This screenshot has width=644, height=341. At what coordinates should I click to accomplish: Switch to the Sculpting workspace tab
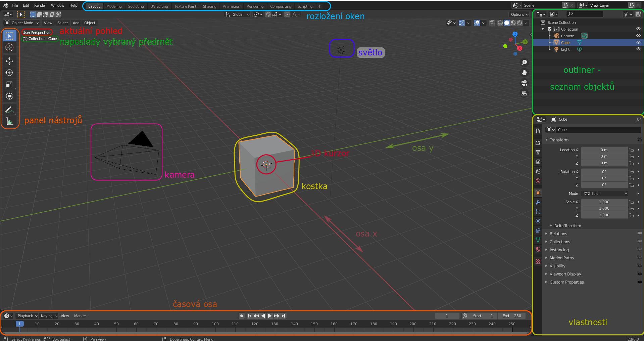[x=136, y=6]
